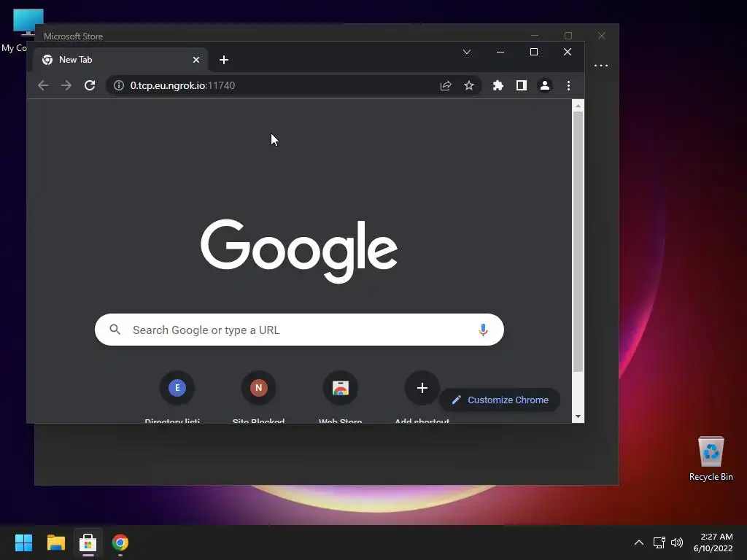This screenshot has width=747, height=560.
Task: Open Chrome's three-dot menu
Action: click(x=568, y=86)
